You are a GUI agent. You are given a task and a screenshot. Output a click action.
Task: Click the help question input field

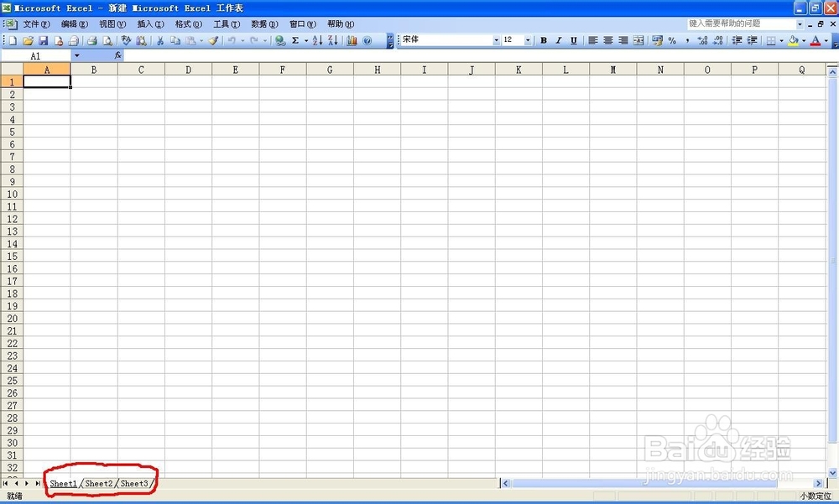[x=743, y=24]
